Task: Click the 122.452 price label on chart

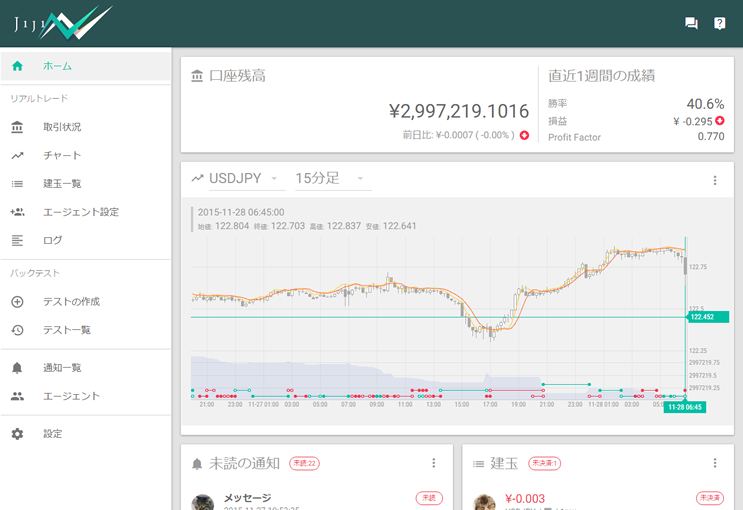Action: 708,317
